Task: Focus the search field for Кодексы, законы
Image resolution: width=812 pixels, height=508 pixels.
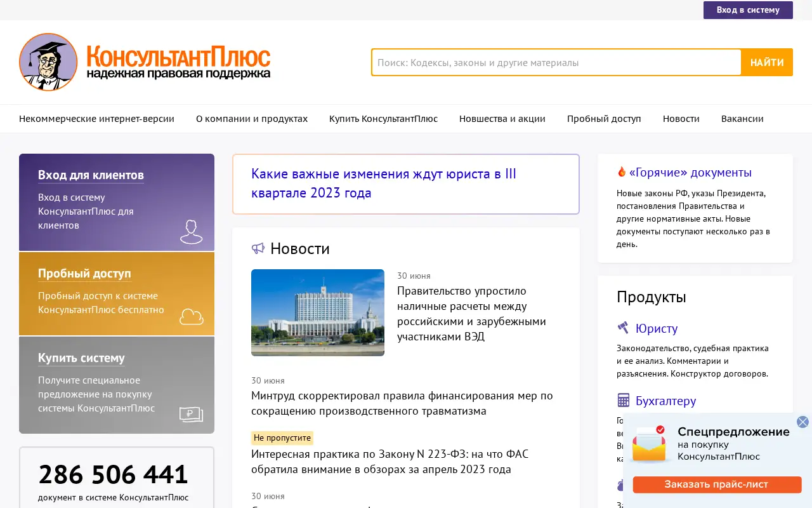Action: point(556,62)
